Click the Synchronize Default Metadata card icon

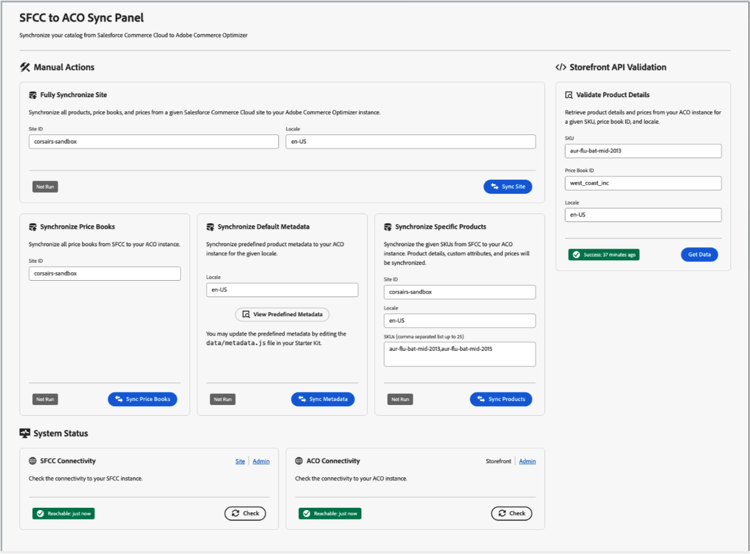(x=210, y=227)
